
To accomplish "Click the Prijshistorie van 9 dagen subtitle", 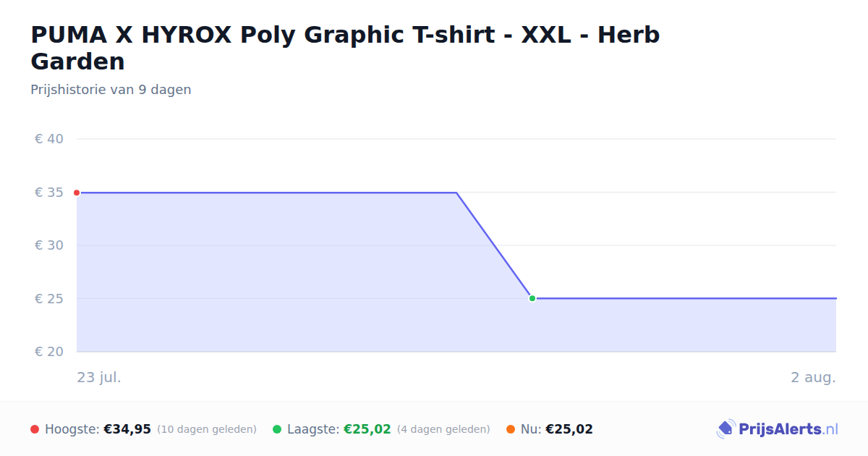I will (x=111, y=90).
